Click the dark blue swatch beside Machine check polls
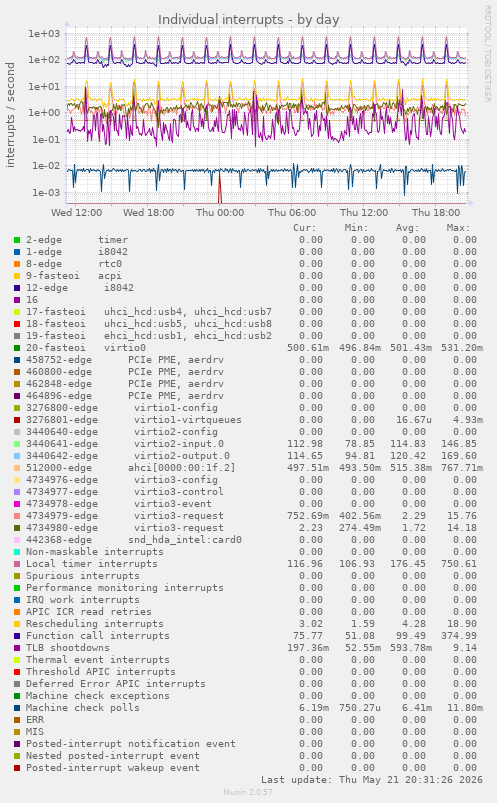 (17, 708)
